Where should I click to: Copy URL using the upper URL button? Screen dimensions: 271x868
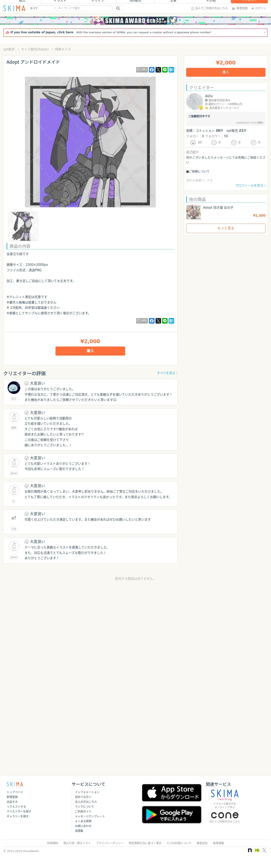click(x=142, y=70)
